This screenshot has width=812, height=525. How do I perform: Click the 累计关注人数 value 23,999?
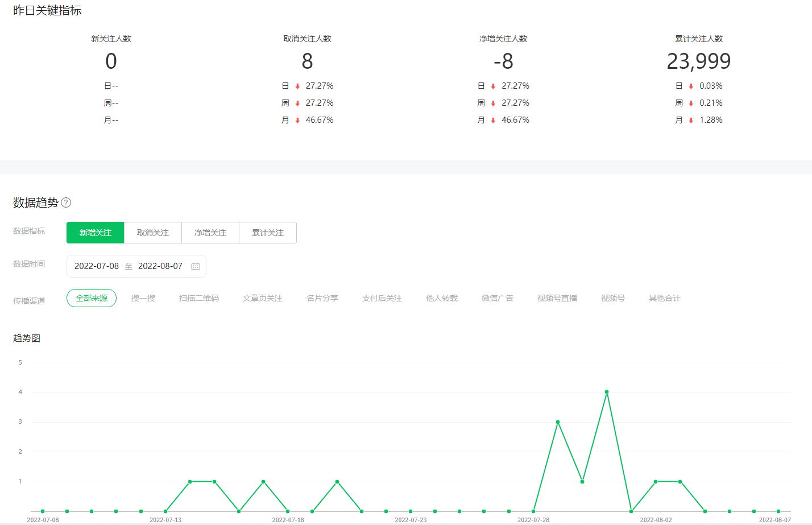tap(699, 61)
